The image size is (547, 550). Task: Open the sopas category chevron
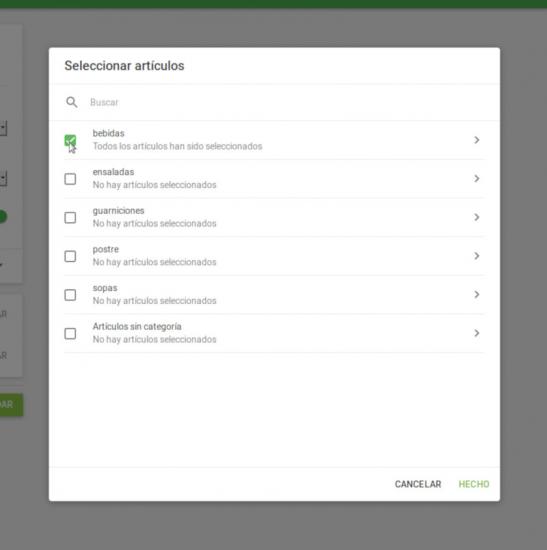476,294
